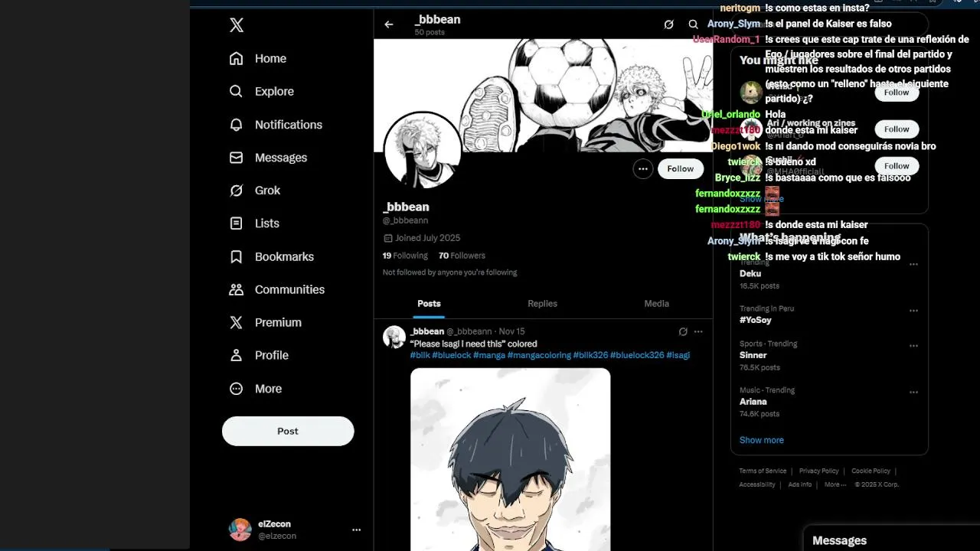Click Show more under trends
The image size is (980, 551).
coord(761,440)
